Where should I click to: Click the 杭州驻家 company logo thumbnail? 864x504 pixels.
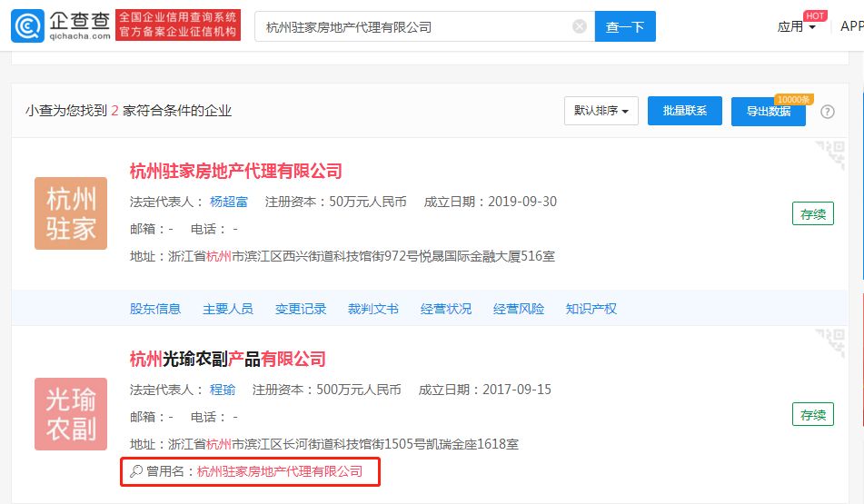[71, 213]
